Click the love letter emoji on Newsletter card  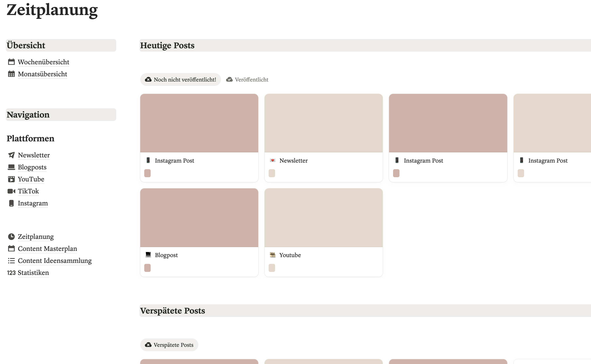pos(273,160)
